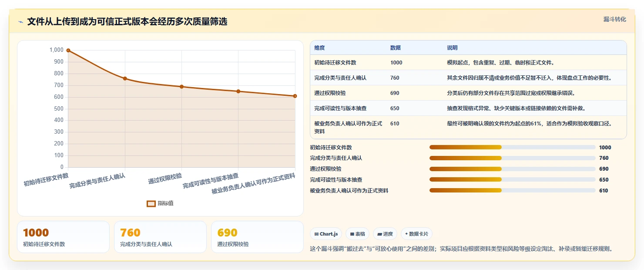Click the value 760 in the table
The height and width of the screenshot is (270, 644).
tap(395, 78)
